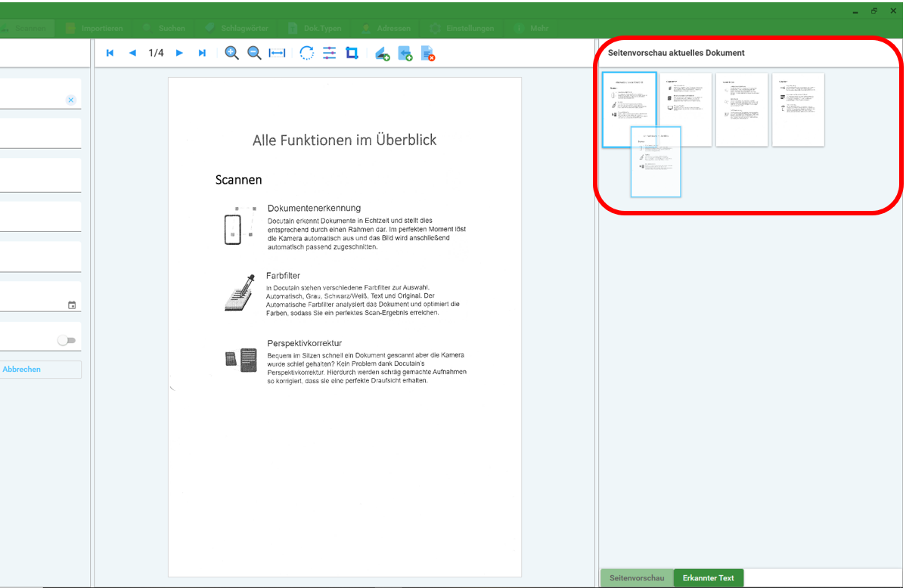Open the Mehr menu

[x=532, y=28]
